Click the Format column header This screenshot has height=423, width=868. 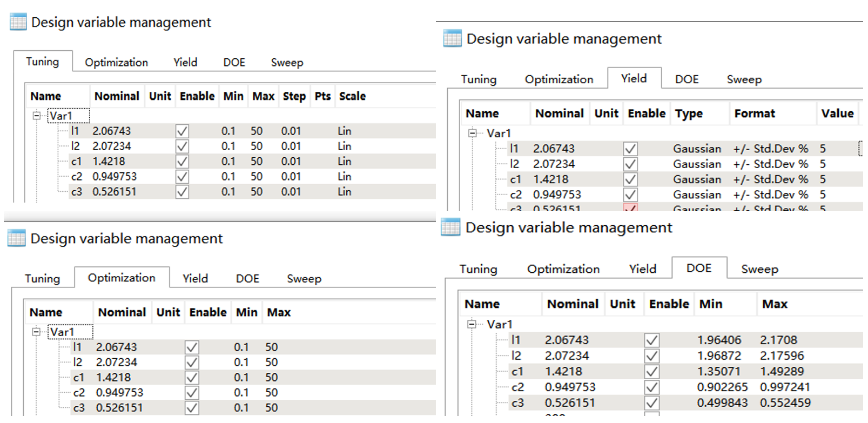click(754, 113)
